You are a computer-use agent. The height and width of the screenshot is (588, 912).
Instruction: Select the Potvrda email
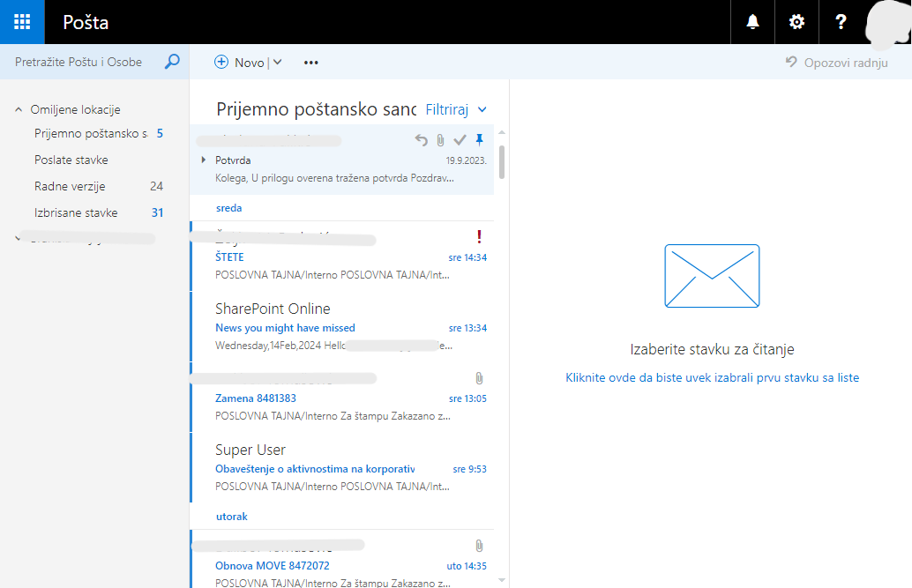click(x=342, y=160)
